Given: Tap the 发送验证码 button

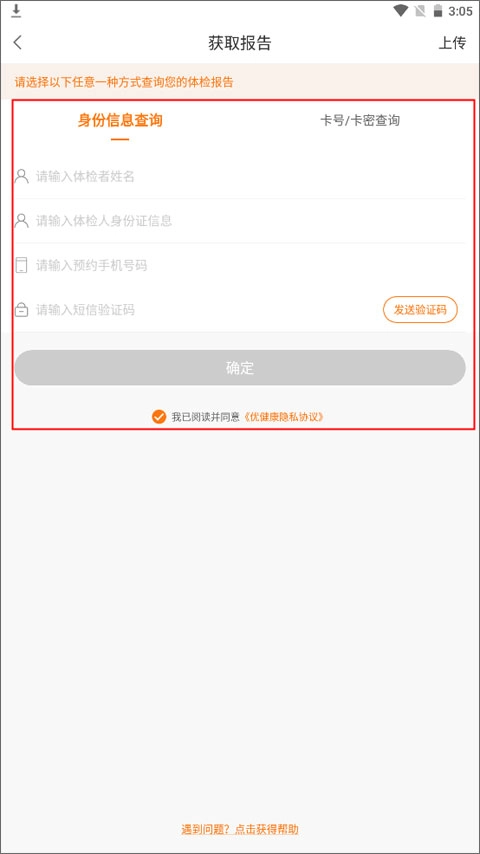Looking at the screenshot, I should pyautogui.click(x=420, y=310).
